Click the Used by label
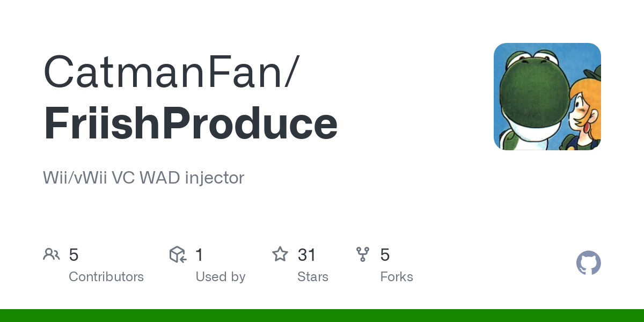The image size is (644, 322). [x=221, y=277]
